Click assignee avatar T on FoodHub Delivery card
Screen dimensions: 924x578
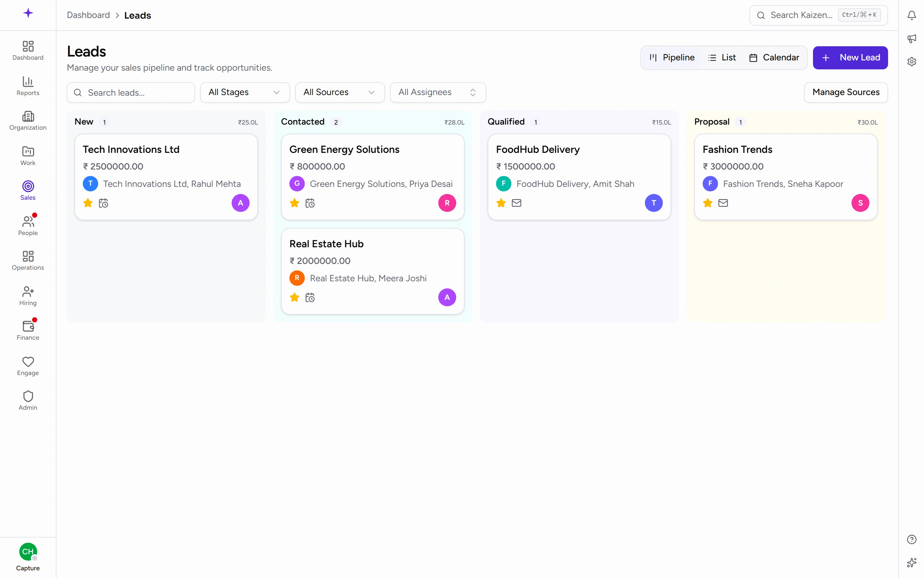[x=654, y=203]
